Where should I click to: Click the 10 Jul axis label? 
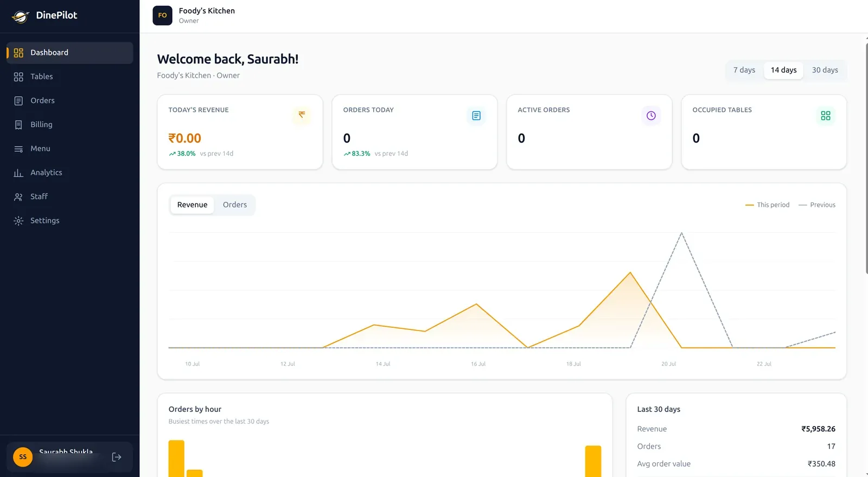coord(192,364)
